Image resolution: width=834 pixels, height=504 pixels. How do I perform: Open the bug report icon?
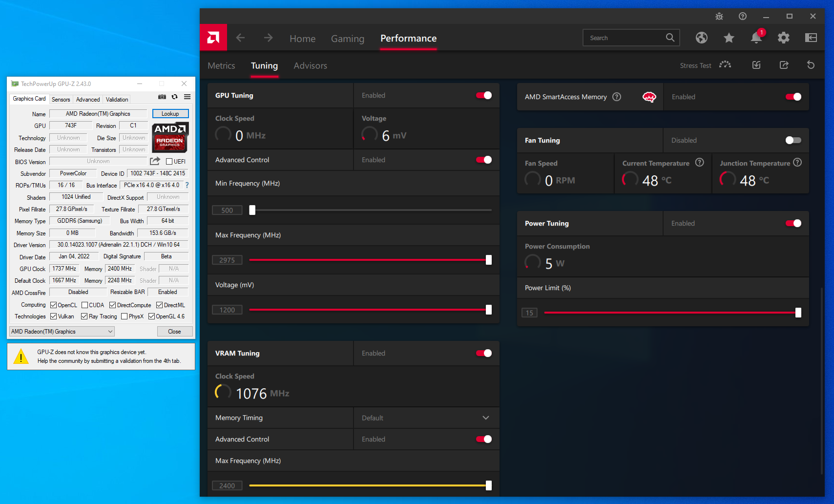point(719,16)
